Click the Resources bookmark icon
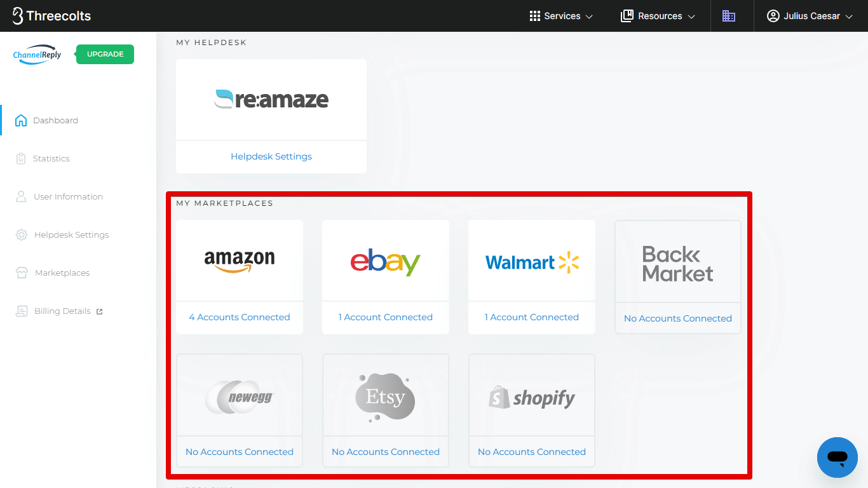The height and width of the screenshot is (488, 868). [x=627, y=16]
